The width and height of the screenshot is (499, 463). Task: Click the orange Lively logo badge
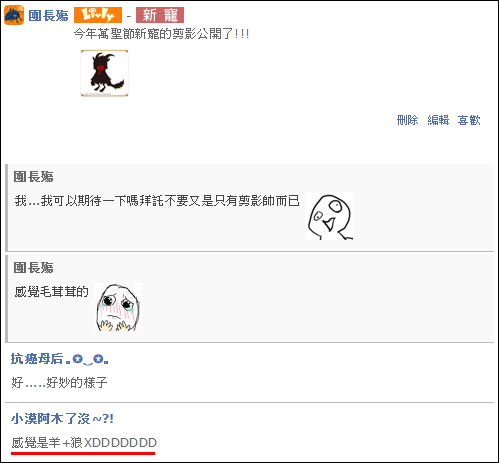[x=98, y=15]
